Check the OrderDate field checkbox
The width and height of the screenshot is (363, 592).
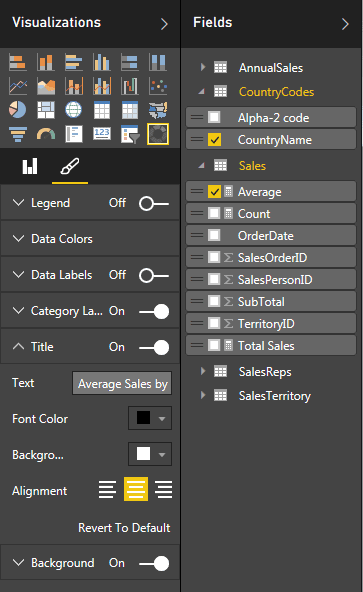point(214,236)
